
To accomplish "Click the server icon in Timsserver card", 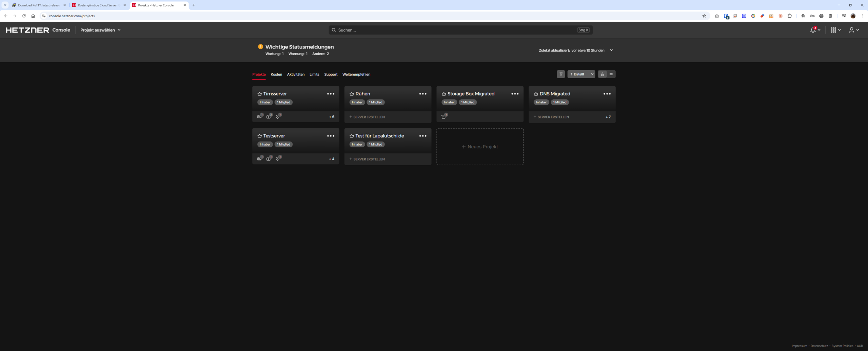I will (260, 116).
